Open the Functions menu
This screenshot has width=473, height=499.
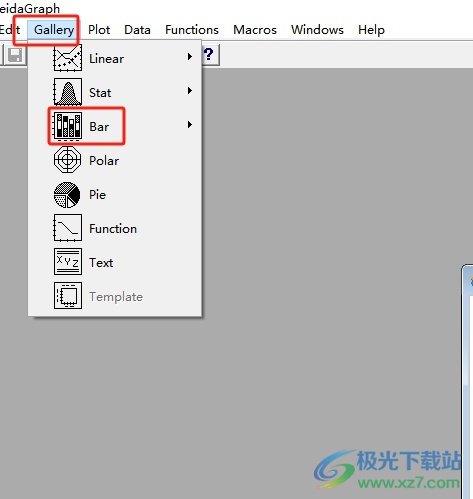click(192, 30)
